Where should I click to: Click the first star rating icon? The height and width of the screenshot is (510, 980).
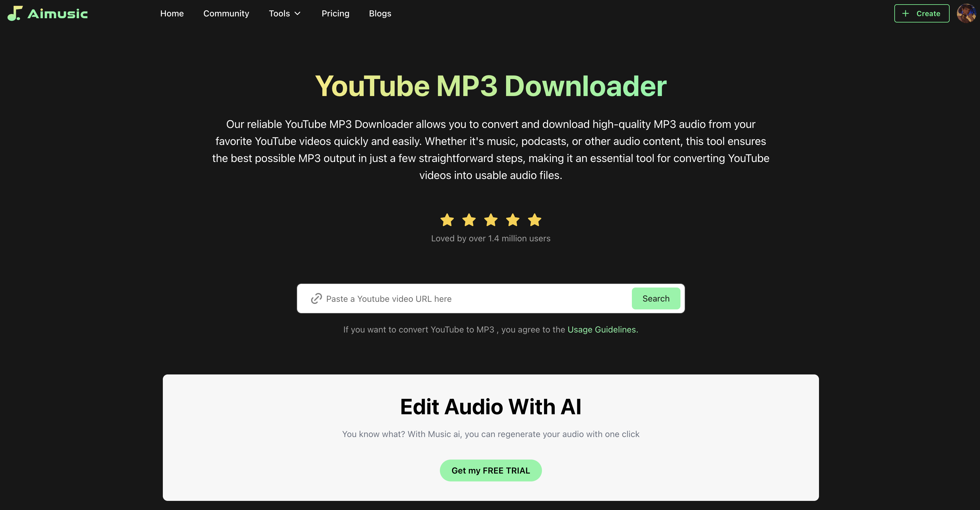(x=447, y=219)
